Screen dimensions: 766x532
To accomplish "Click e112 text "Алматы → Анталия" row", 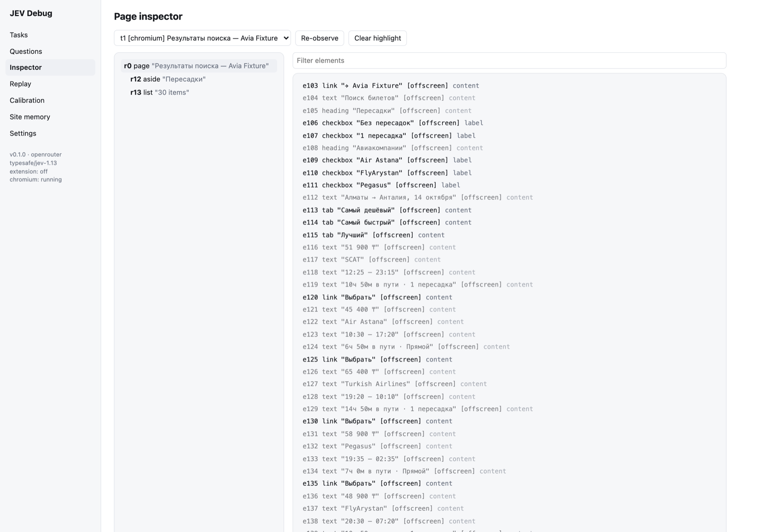I will (509, 198).
